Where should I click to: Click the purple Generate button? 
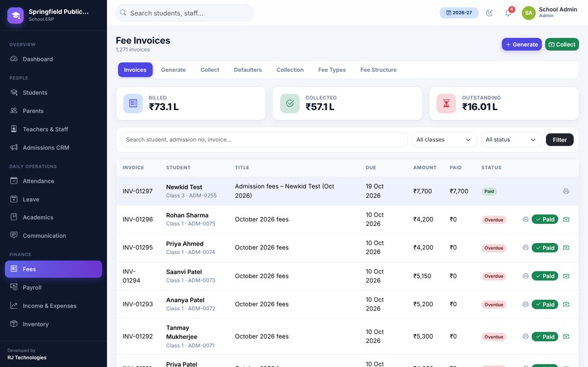(x=522, y=44)
